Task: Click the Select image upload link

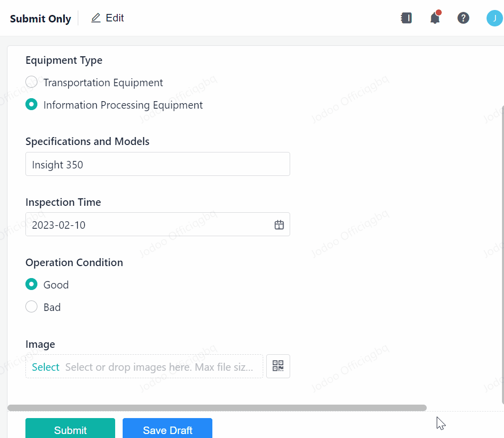Action: tap(45, 367)
